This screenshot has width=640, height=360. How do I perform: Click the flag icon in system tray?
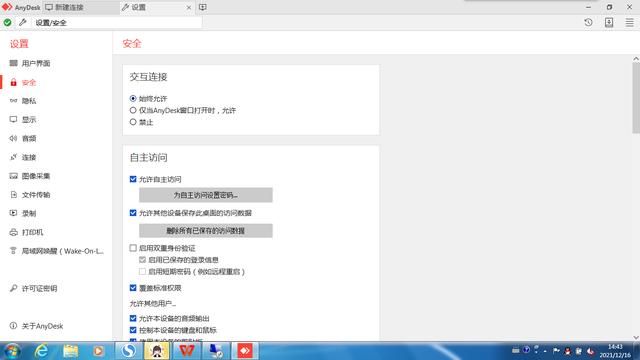[x=556, y=350]
